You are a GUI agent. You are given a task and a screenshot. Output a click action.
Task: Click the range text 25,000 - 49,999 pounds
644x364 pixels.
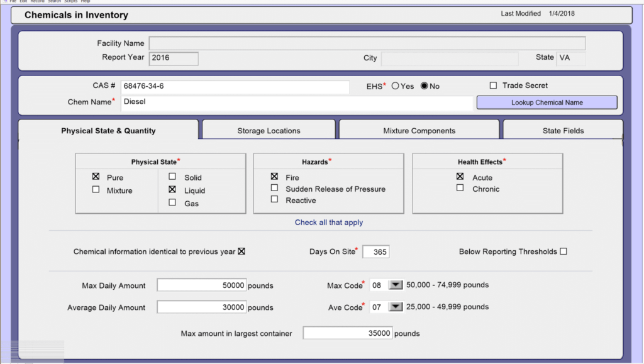(x=447, y=307)
